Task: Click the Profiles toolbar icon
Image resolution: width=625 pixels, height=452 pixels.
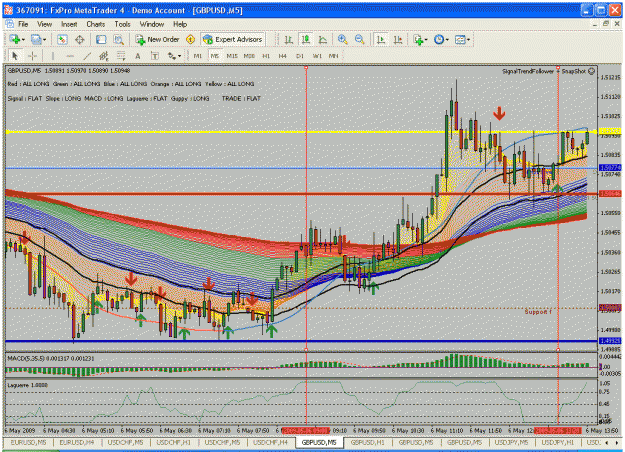Action: pos(36,39)
